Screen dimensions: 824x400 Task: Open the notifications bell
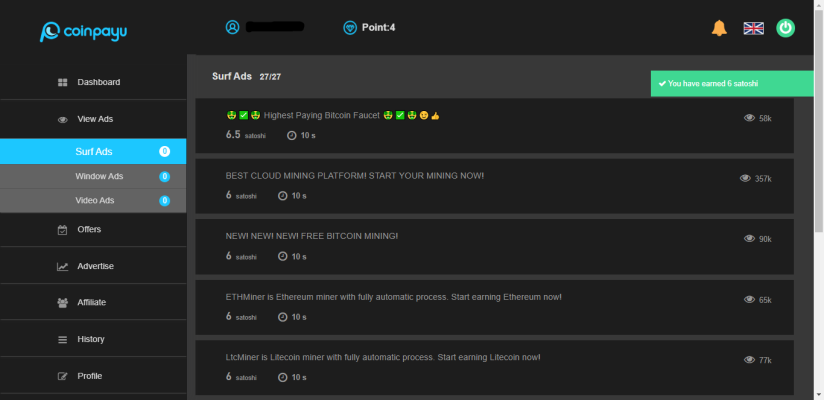[719, 28]
